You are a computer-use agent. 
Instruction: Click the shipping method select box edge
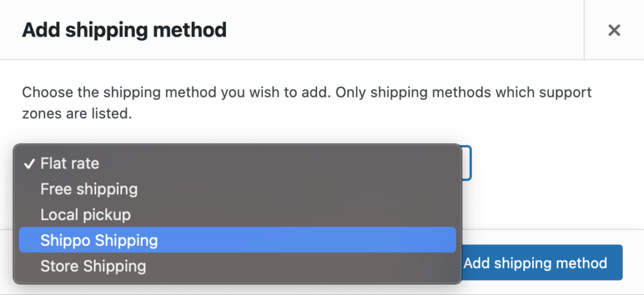click(x=467, y=164)
